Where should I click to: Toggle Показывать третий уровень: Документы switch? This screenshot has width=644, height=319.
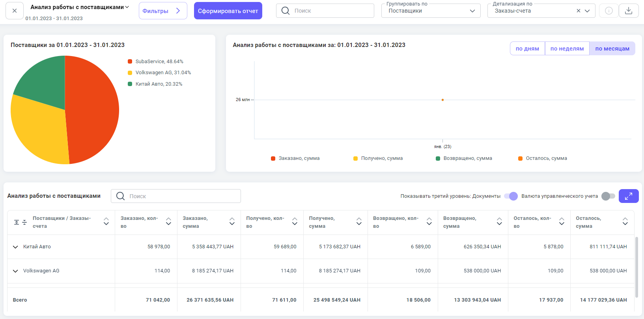point(511,196)
